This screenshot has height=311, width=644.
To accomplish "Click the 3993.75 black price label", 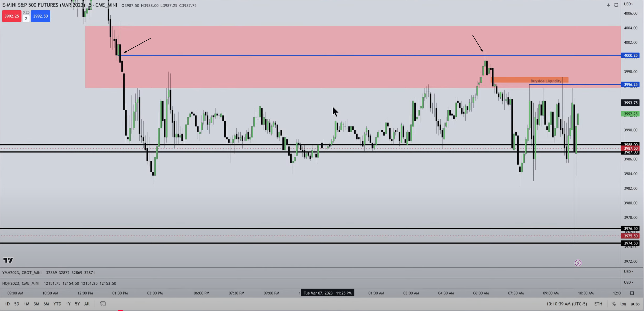I will pyautogui.click(x=630, y=103).
